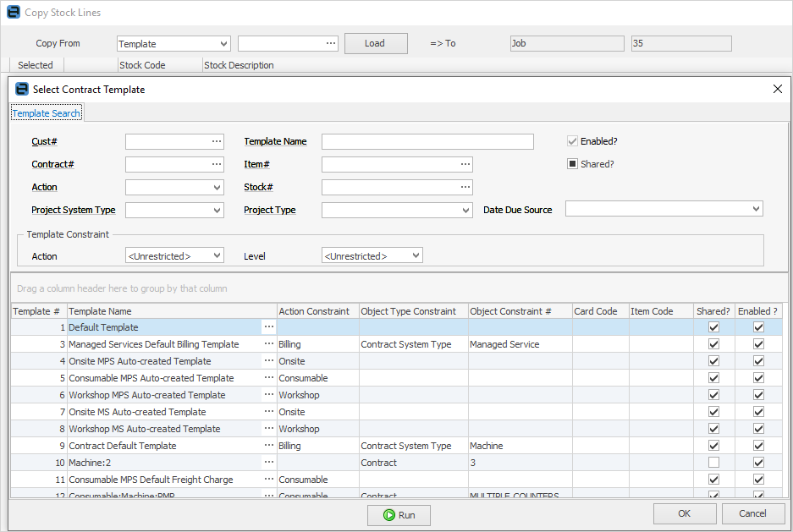The height and width of the screenshot is (532, 793).
Task: Open Contract# lookup ellipsis button
Action: [217, 164]
